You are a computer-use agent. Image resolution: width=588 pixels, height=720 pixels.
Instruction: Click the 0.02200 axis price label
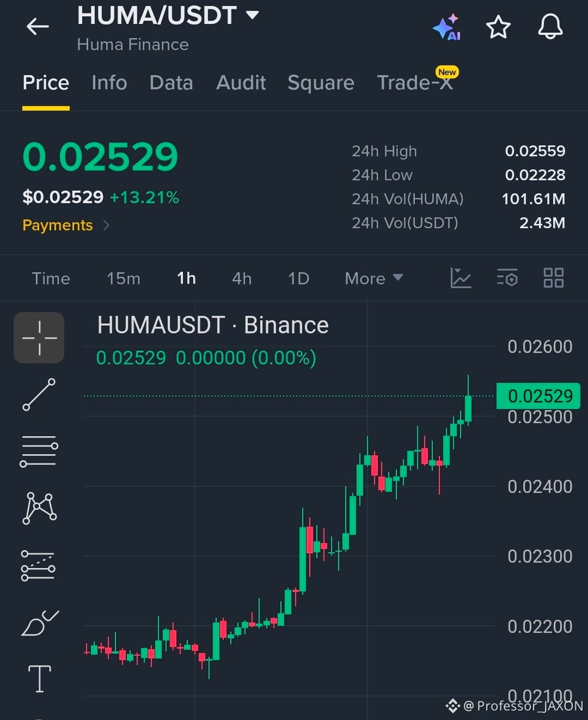pyautogui.click(x=540, y=626)
